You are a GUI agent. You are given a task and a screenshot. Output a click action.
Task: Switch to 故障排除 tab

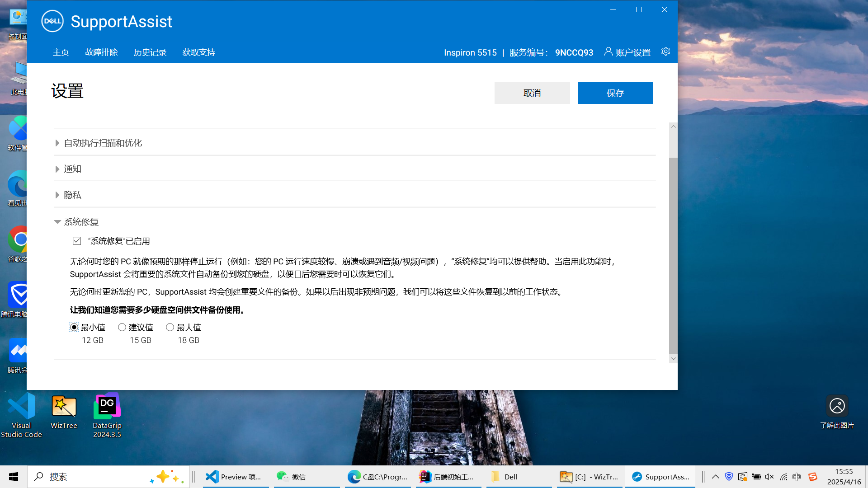click(101, 52)
